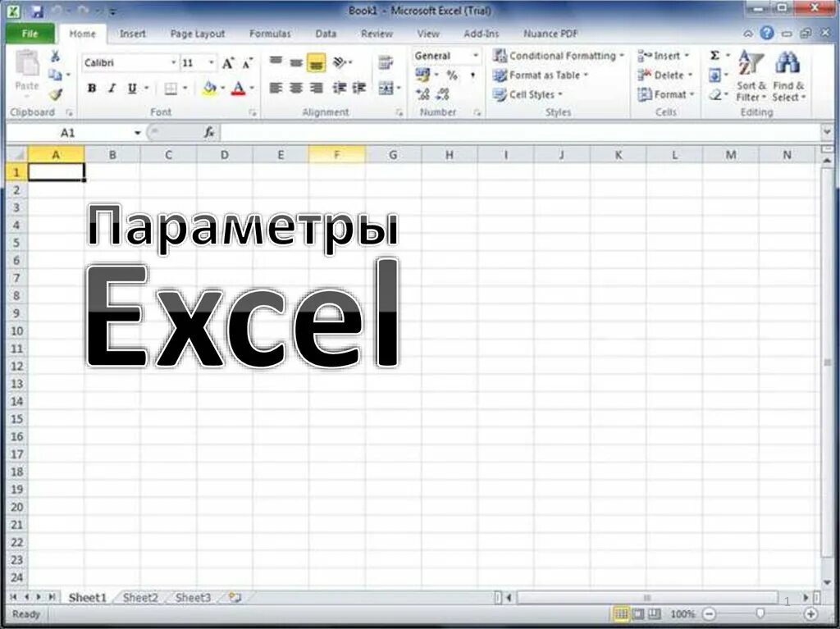Image resolution: width=840 pixels, height=629 pixels.
Task: Click Increase Indent icon
Action: click(x=359, y=87)
